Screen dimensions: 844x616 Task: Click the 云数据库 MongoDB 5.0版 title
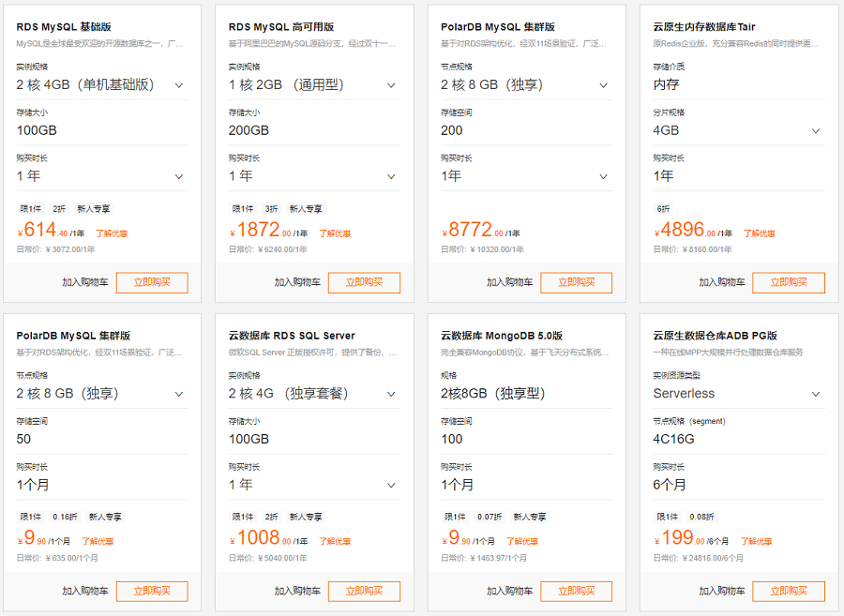coord(502,336)
